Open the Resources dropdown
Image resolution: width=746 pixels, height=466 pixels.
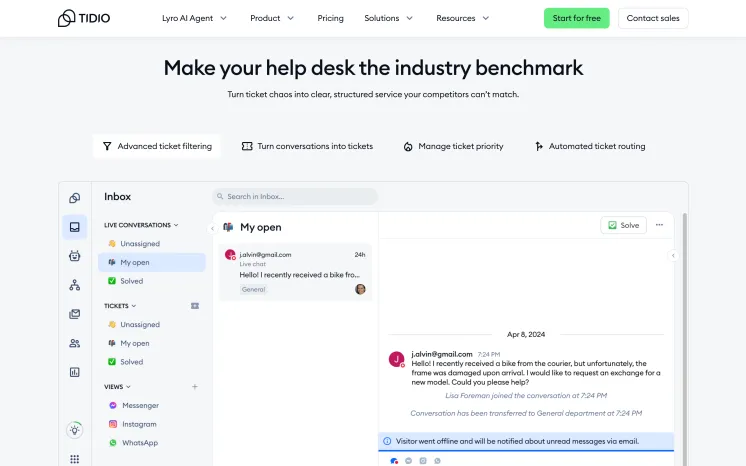tap(462, 18)
